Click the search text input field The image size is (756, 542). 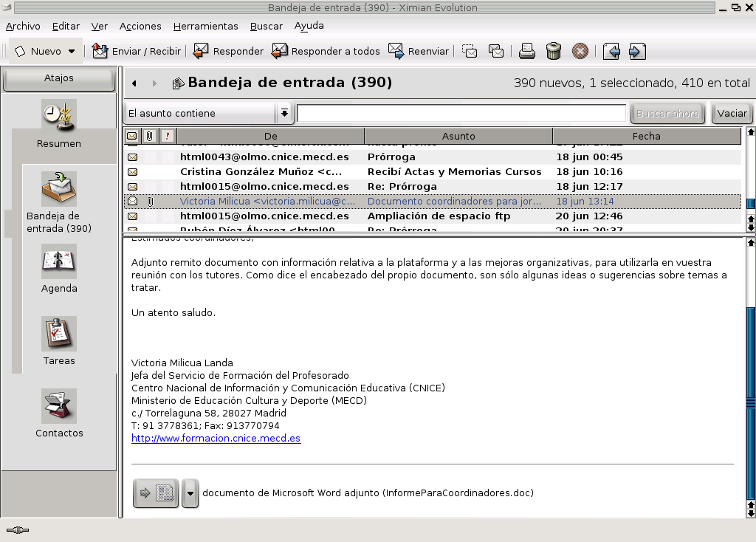coord(461,113)
